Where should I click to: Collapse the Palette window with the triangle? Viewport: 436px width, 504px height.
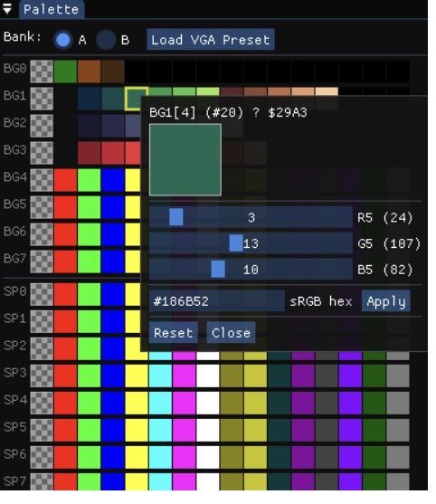[x=7, y=9]
